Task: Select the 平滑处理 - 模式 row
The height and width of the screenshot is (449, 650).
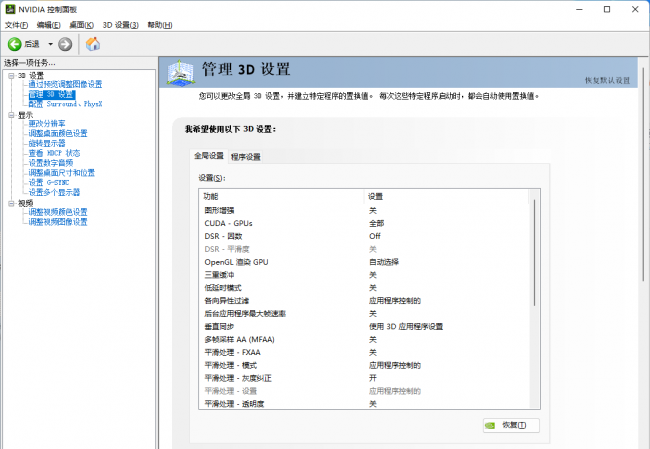Action: pyautogui.click(x=364, y=365)
